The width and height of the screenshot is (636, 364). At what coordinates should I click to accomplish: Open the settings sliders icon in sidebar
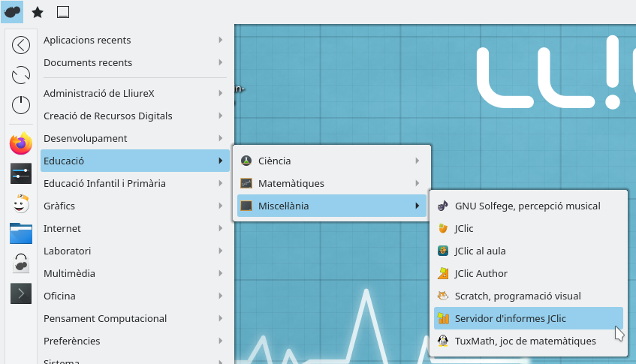coord(21,173)
